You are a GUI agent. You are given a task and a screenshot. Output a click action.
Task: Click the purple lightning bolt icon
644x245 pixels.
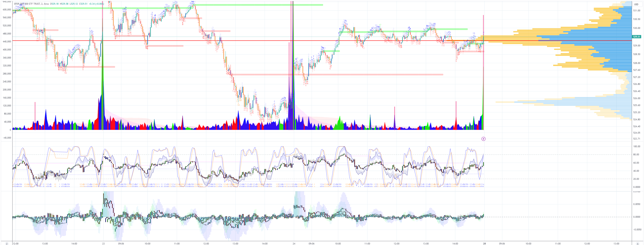coord(483,139)
